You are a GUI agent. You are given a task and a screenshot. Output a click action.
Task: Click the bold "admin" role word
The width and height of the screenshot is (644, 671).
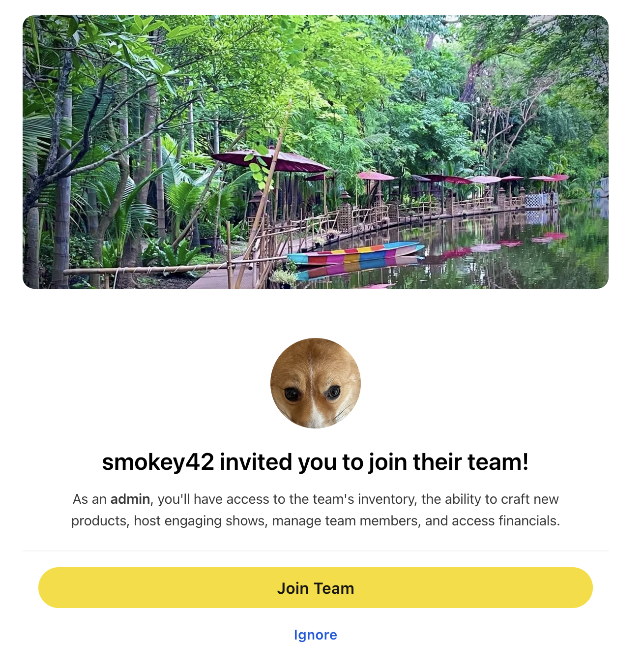130,499
